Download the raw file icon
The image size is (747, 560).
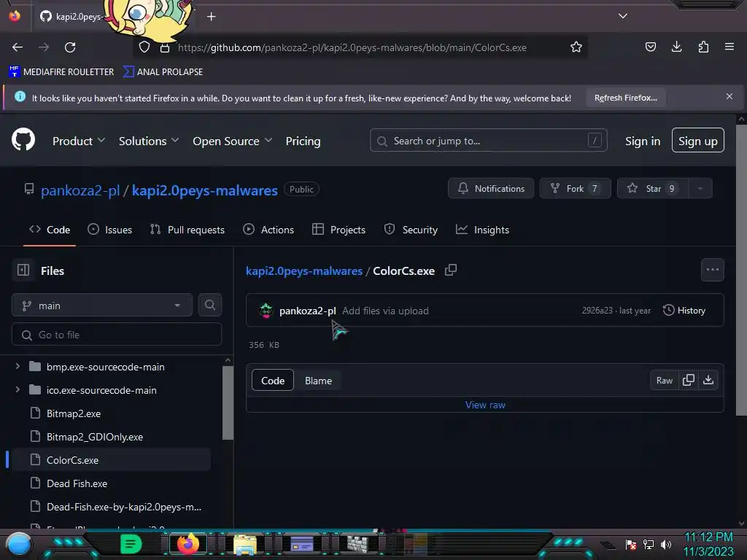click(x=708, y=380)
